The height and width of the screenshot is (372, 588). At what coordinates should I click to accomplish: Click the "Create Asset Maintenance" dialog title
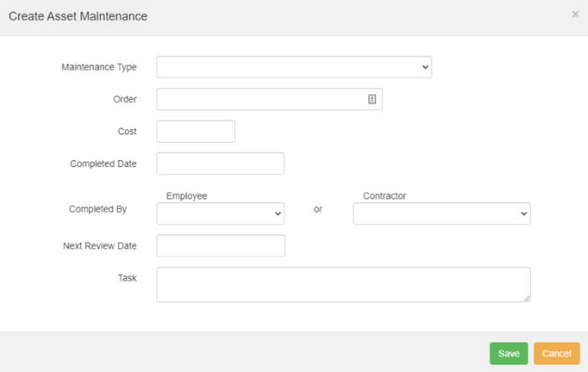coord(77,17)
